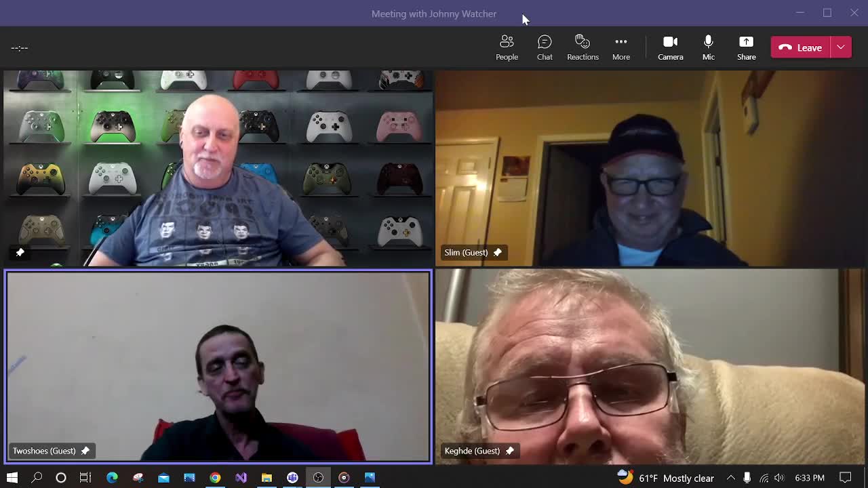Open the Wi-Fi network flyout
The height and width of the screenshot is (488, 868).
coord(764,478)
